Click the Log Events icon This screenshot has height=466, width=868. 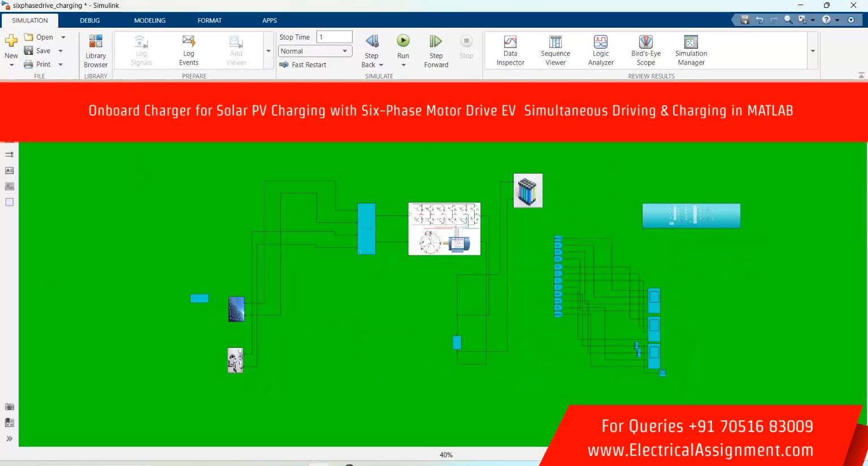(x=189, y=50)
